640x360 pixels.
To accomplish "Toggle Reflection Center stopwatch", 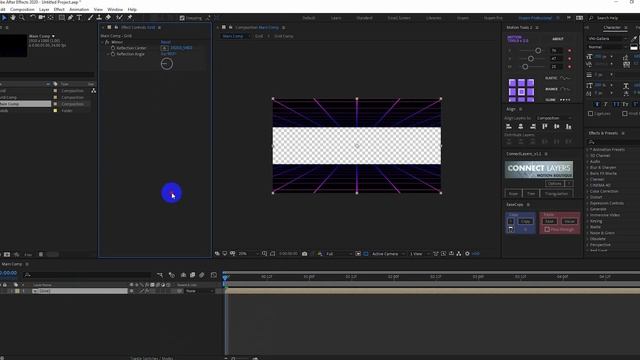I will (x=113, y=48).
